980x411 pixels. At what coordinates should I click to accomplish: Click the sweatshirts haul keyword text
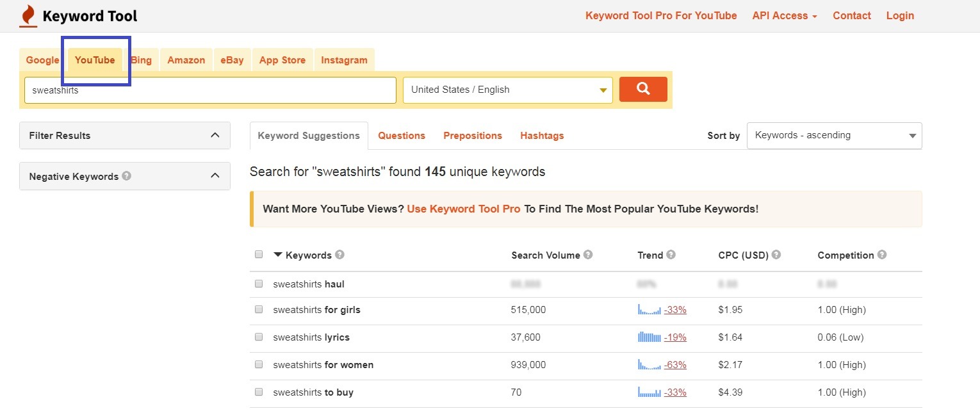pyautogui.click(x=309, y=284)
